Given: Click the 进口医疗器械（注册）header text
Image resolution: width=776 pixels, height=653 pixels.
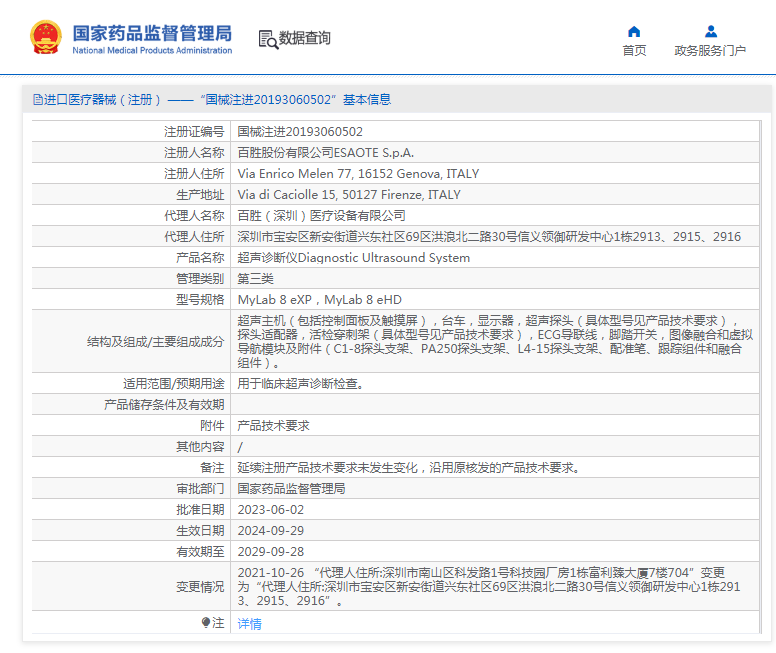Looking at the screenshot, I should [102, 100].
